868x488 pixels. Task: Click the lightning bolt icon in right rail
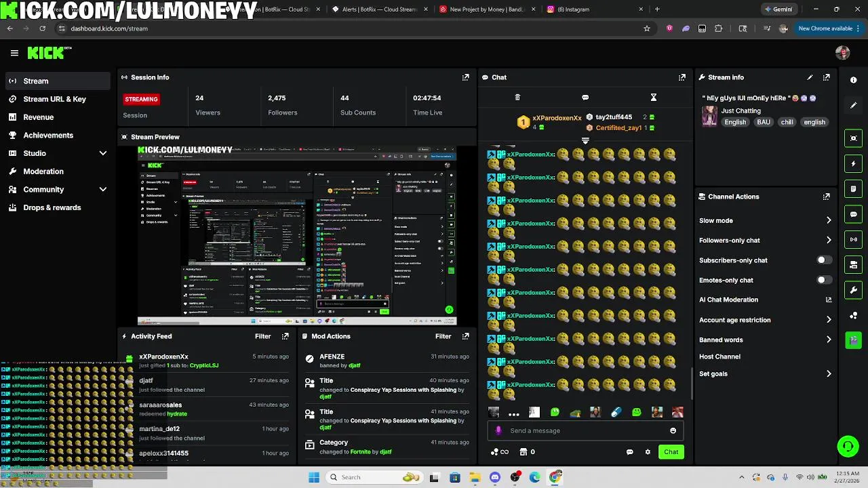click(x=853, y=163)
